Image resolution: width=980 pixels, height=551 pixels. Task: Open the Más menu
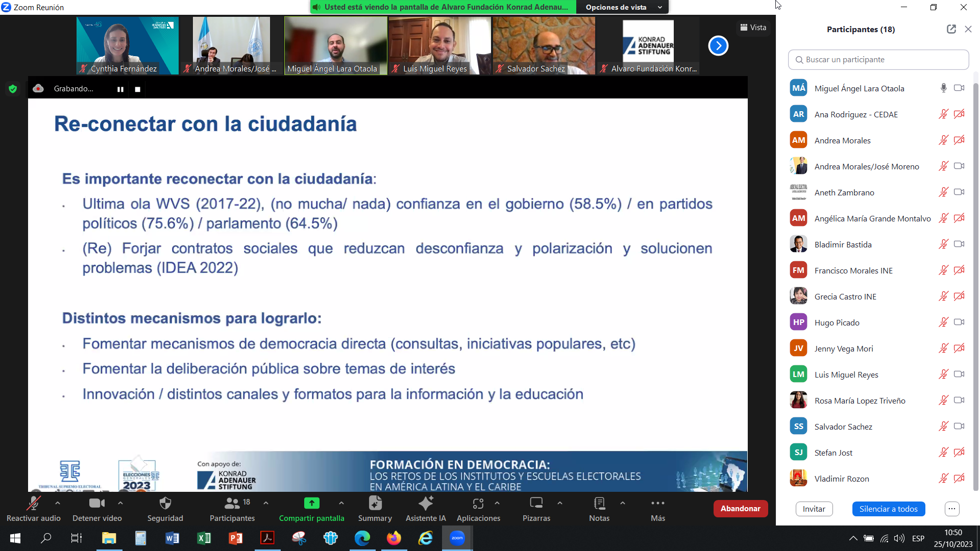pyautogui.click(x=657, y=504)
